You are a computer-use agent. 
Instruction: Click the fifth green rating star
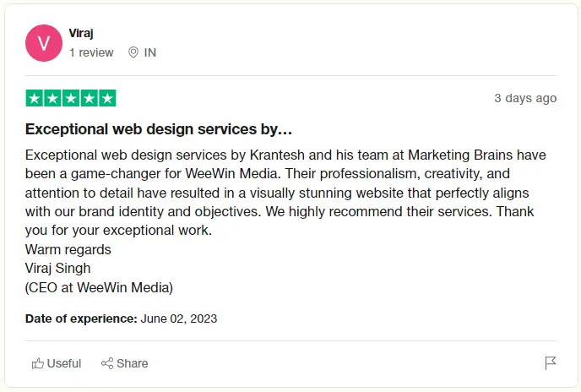coord(107,98)
